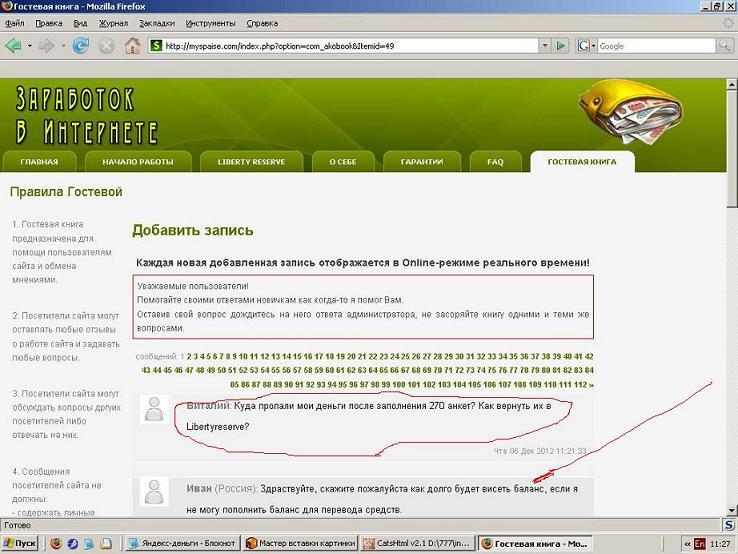
Task: Open the Закладки menu
Action: (x=156, y=22)
